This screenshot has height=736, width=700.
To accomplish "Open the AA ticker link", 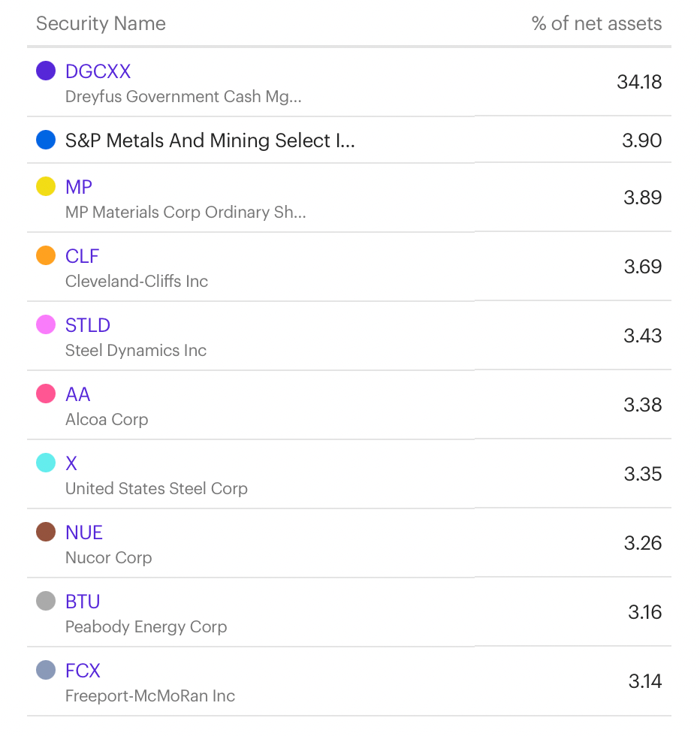I will [77, 394].
